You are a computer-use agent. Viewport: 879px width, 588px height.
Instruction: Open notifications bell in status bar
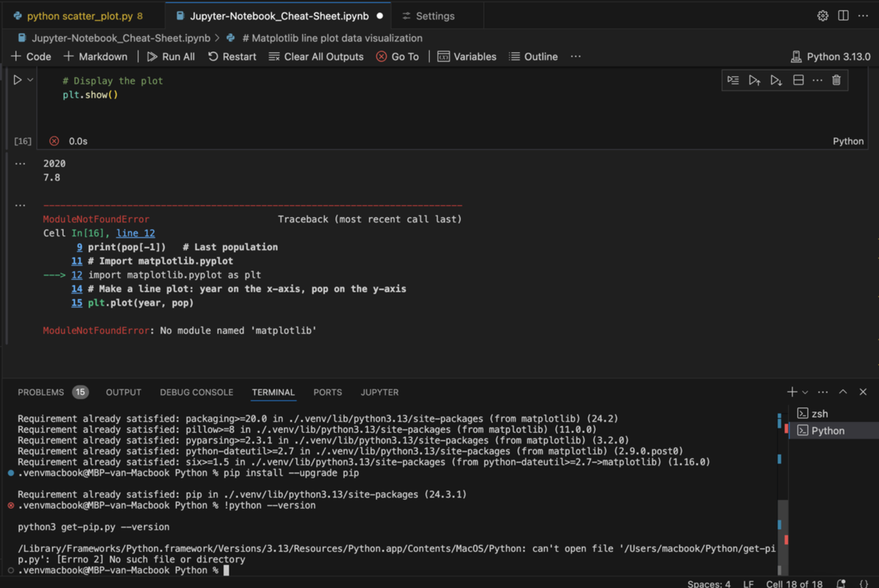click(842, 584)
